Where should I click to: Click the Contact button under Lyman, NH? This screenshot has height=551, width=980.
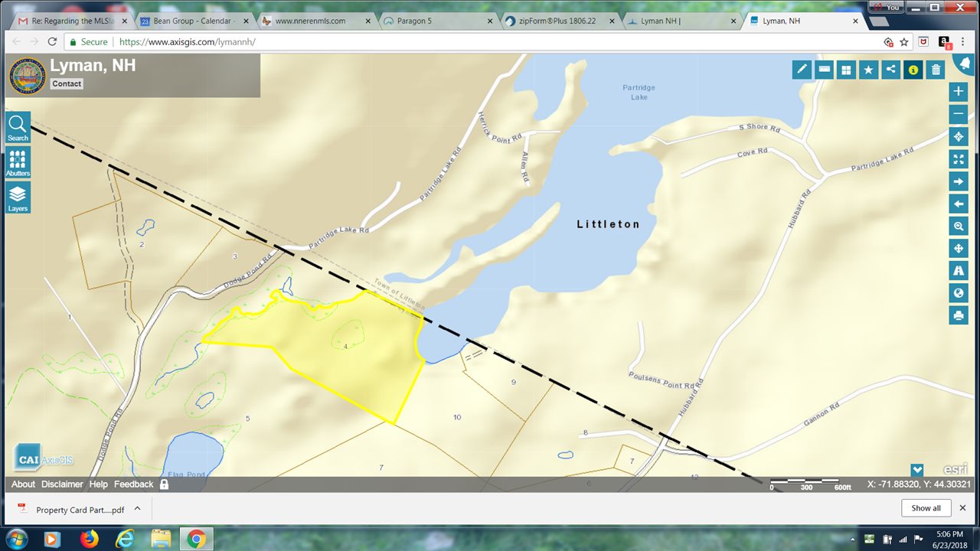click(67, 83)
